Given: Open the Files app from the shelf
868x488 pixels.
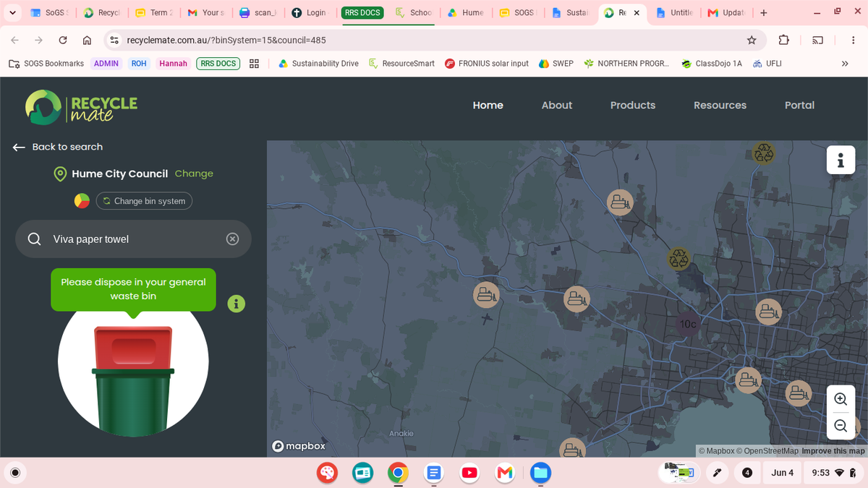Looking at the screenshot, I should pos(540,473).
